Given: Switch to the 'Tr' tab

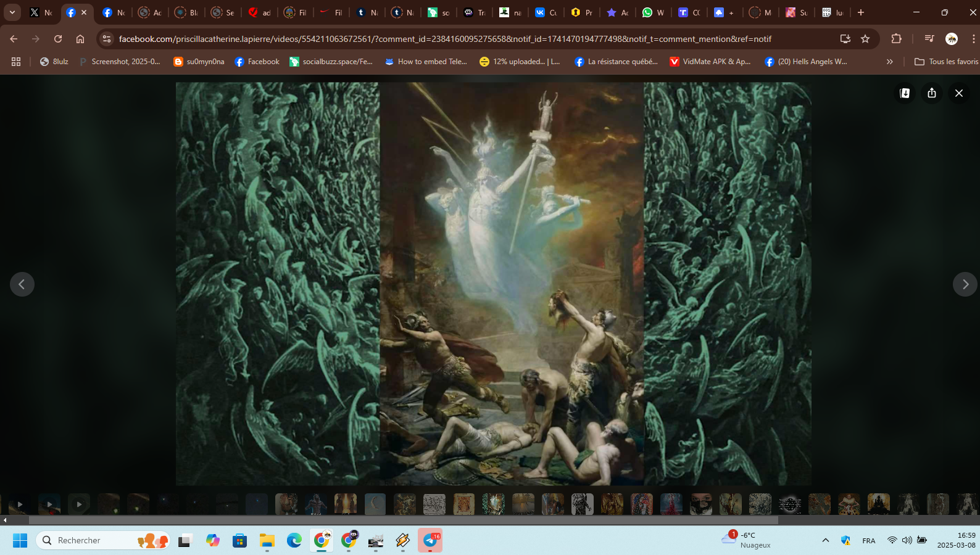Looking at the screenshot, I should [x=475, y=12].
